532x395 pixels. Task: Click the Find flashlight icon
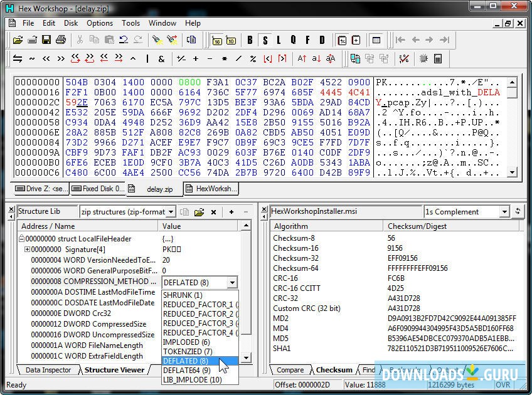157,40
